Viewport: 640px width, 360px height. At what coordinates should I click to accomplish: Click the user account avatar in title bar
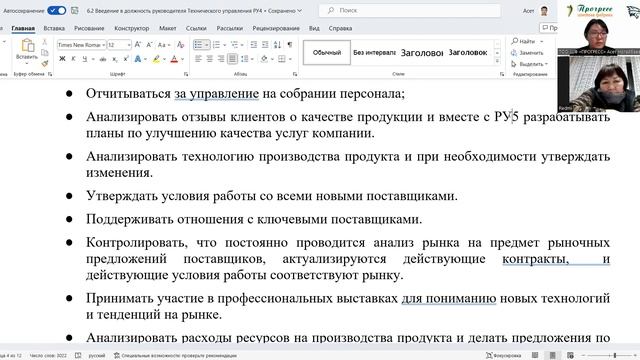544,11
